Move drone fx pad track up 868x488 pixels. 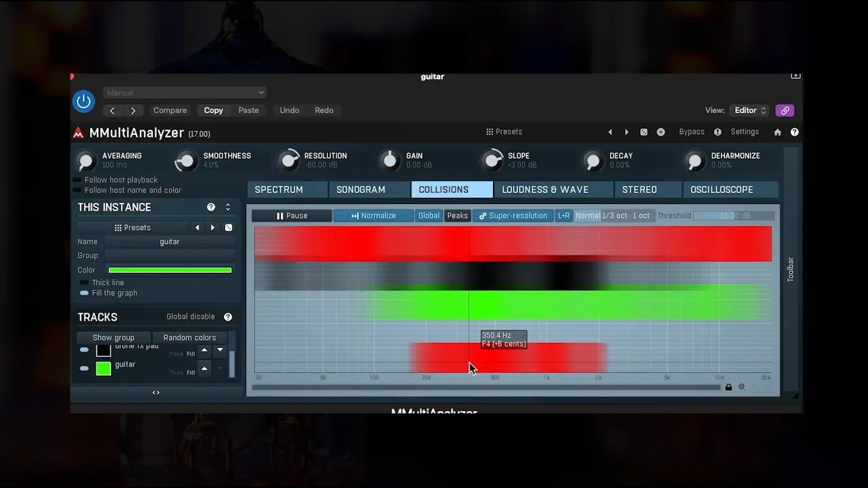click(204, 351)
